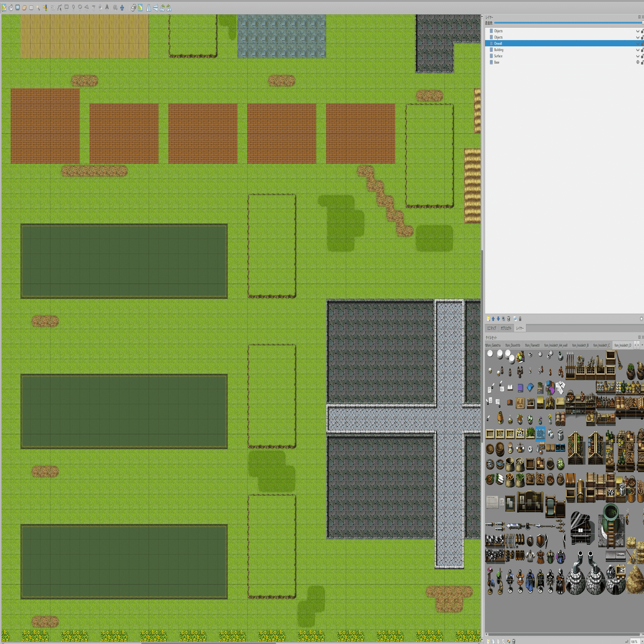Activate the Magic Wand selection tool
Image resolution: width=644 pixels, height=644 pixels.
point(38,8)
